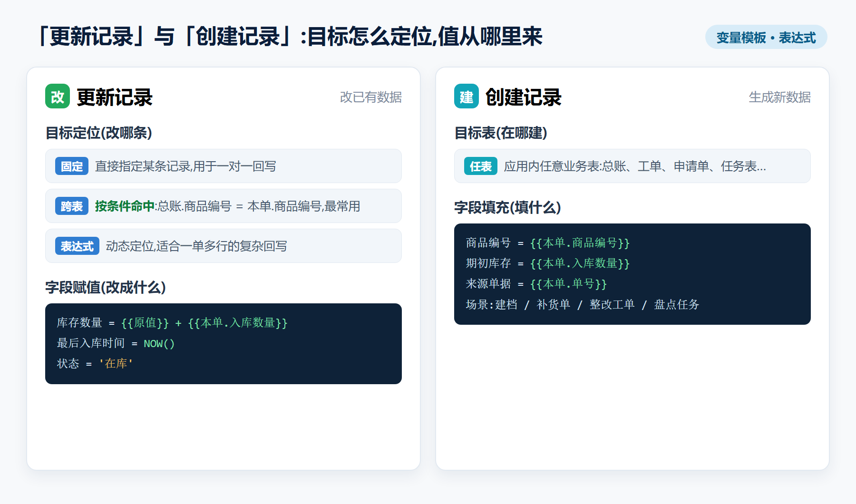Click the 目标表(在哪建) section title
Viewport: 856px width, 504px height.
[x=501, y=133]
